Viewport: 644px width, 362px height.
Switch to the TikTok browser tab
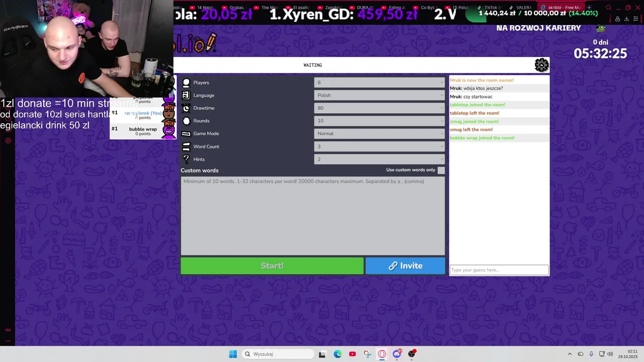point(489,8)
